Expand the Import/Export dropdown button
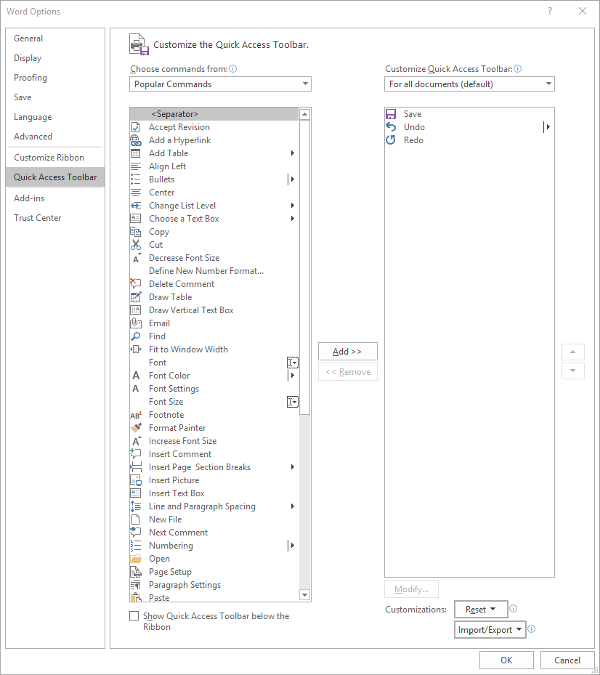 tap(490, 630)
